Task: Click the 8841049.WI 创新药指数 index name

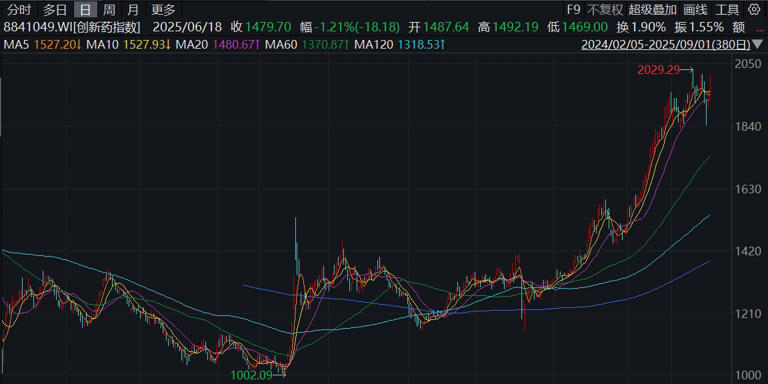Action: click(x=72, y=27)
